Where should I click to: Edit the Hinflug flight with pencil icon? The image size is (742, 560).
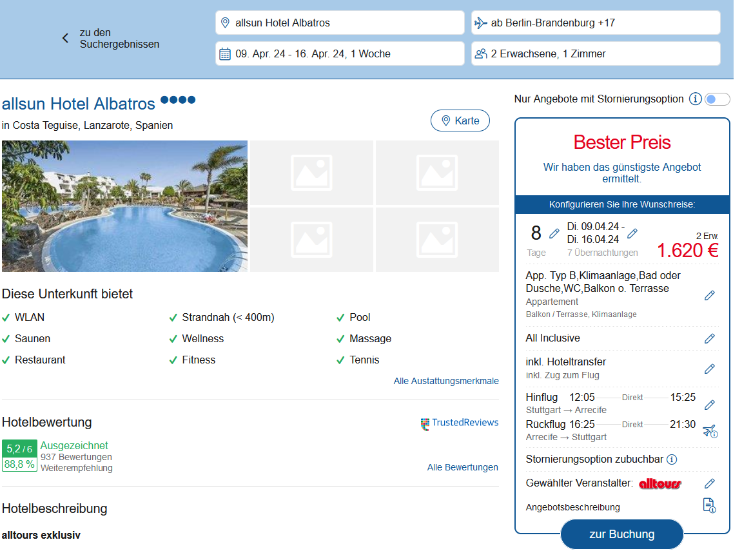tap(709, 405)
